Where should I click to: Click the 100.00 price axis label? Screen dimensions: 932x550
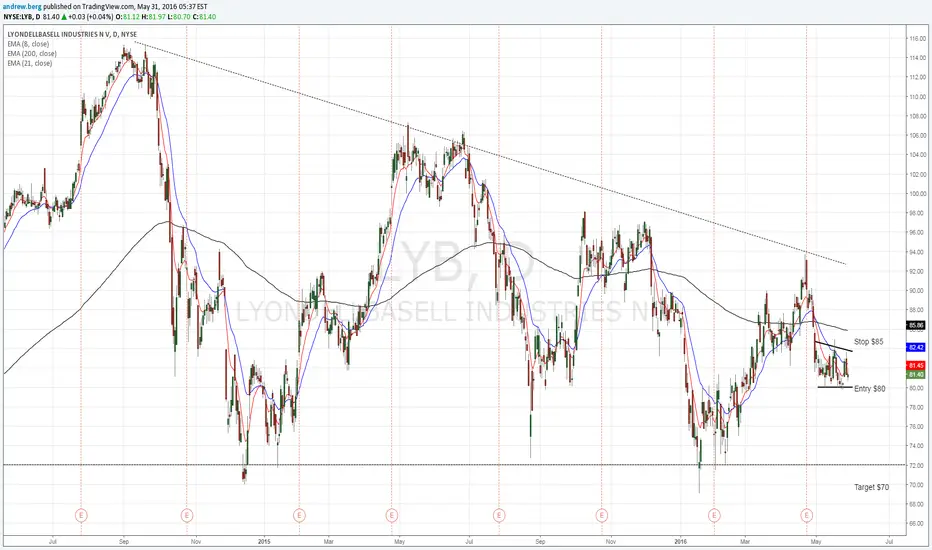click(x=917, y=194)
